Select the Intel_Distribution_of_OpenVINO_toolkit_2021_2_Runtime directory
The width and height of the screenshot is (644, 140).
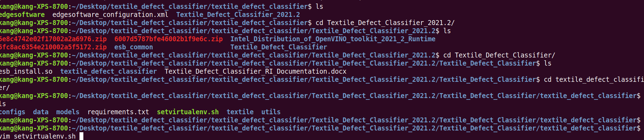(x=333, y=39)
